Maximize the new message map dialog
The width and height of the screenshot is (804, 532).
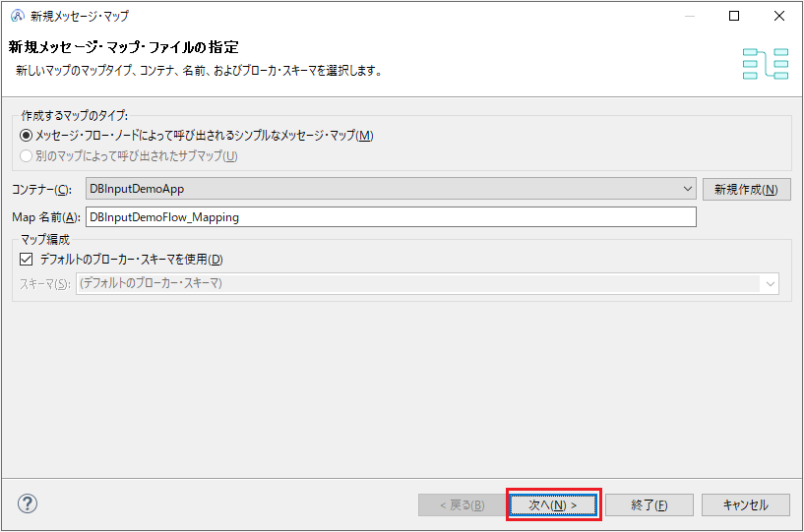pos(734,16)
